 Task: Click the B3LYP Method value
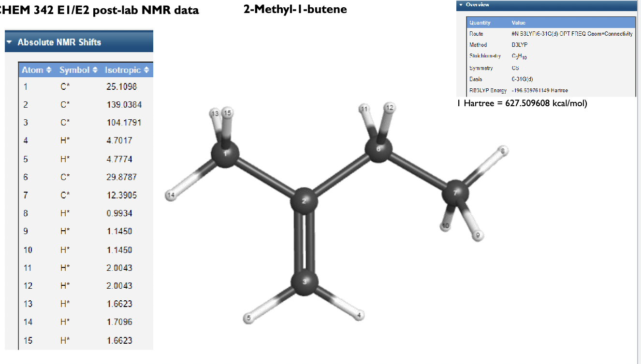(519, 45)
